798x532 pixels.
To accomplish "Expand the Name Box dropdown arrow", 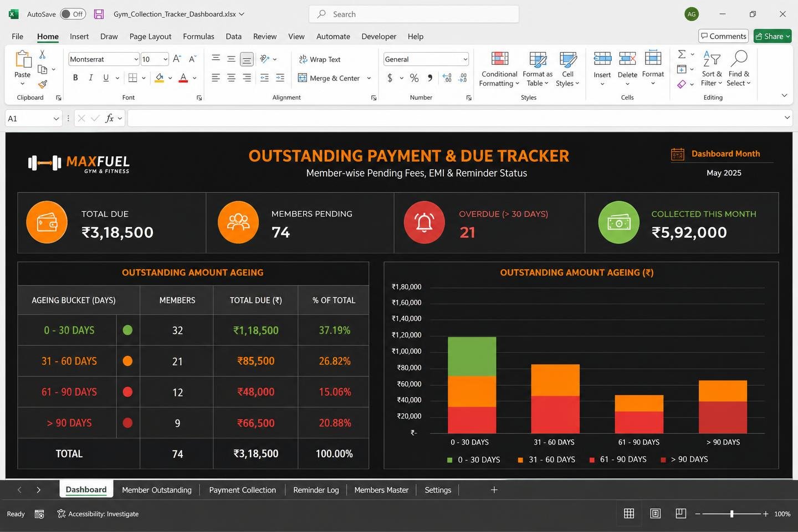I will (56, 119).
